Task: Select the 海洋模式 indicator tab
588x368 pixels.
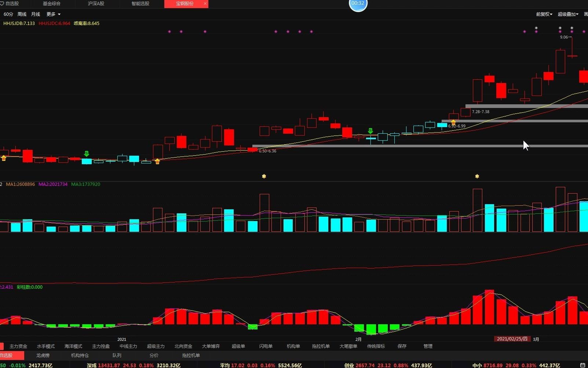Action: (73, 346)
